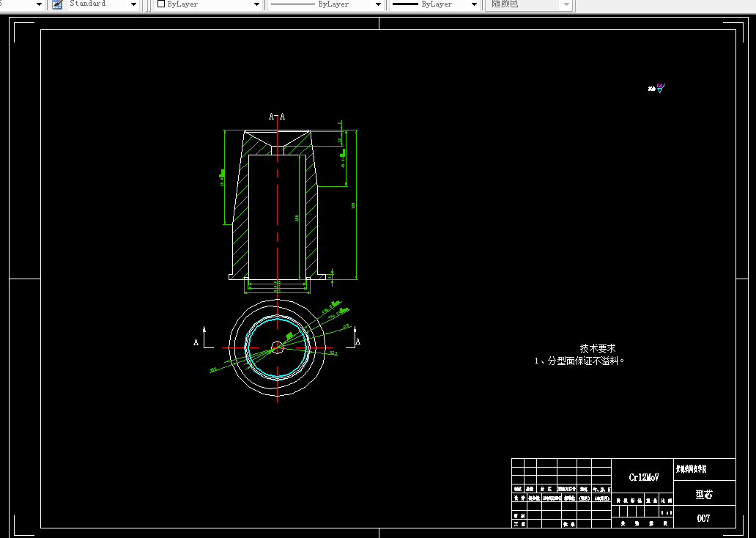Click the table style icon beside Standard
The width and height of the screenshot is (756, 538).
57,4
